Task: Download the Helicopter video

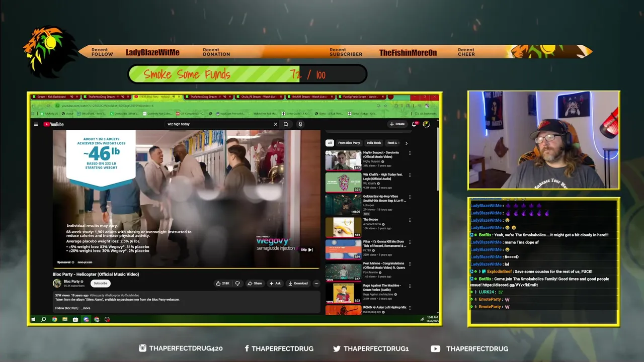Action: click(298, 283)
